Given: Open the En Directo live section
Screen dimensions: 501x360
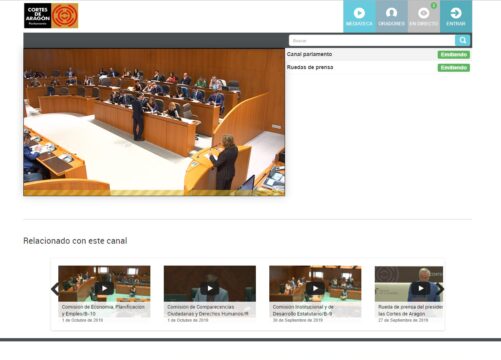Looking at the screenshot, I should (x=424, y=16).
